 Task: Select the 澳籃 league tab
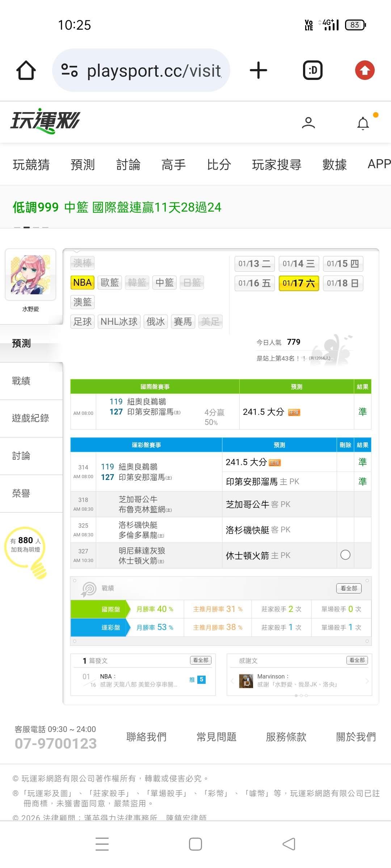tap(83, 302)
